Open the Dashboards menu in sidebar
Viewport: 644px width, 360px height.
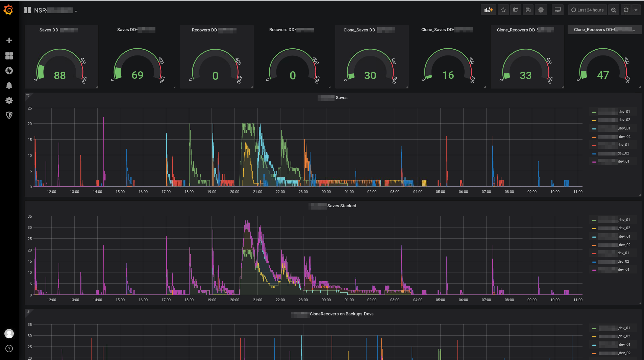pos(9,56)
